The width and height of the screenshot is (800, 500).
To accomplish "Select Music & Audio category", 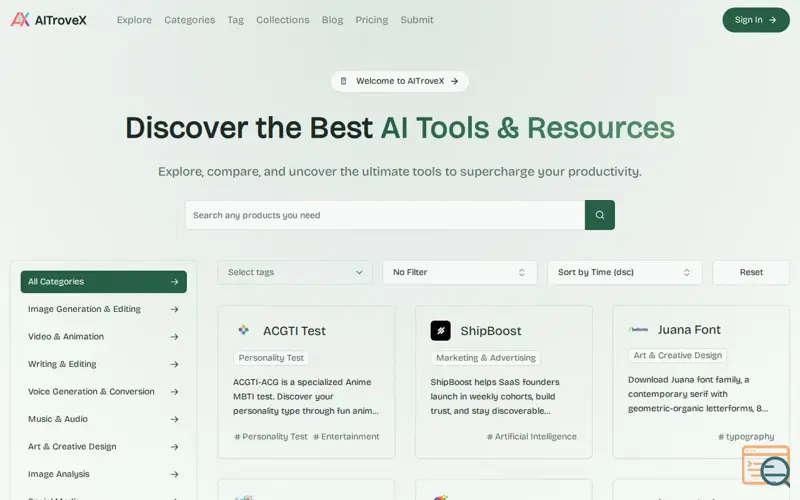I will (x=104, y=419).
